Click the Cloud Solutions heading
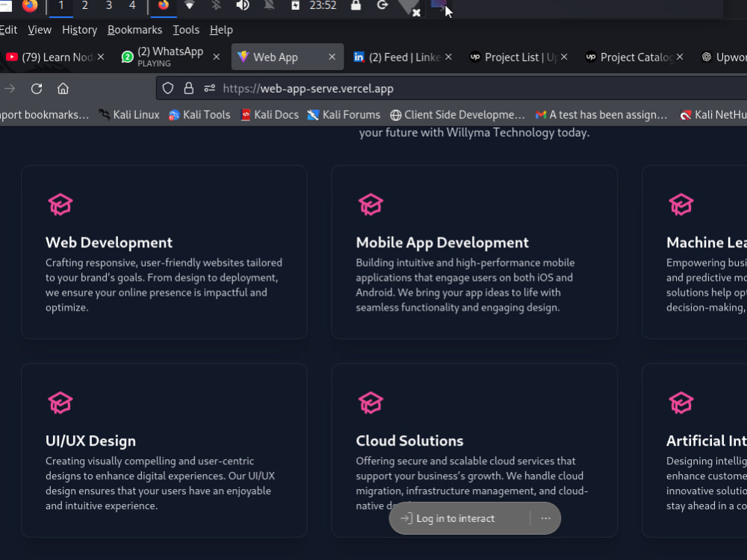The height and width of the screenshot is (560, 747). click(x=409, y=441)
